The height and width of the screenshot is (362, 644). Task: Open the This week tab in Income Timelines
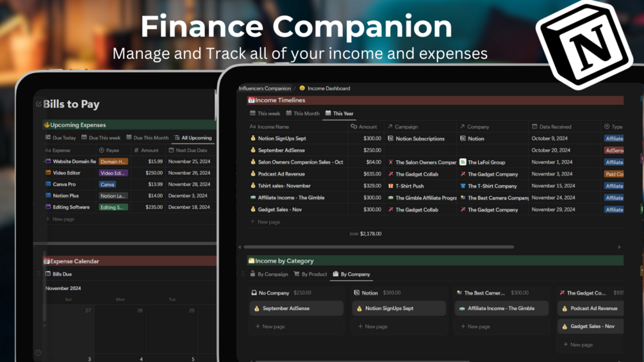[x=265, y=113]
